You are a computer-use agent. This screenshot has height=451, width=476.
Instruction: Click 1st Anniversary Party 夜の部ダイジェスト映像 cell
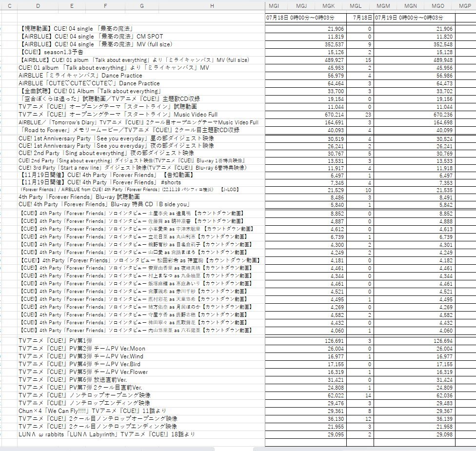tap(116, 146)
